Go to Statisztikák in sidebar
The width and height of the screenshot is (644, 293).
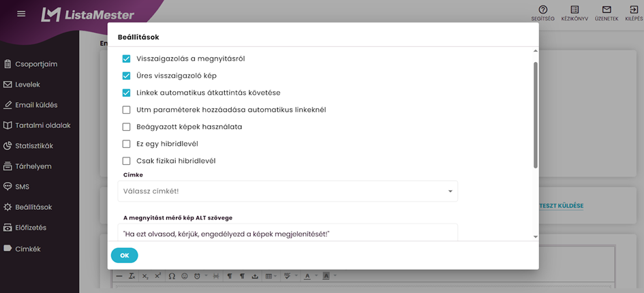[34, 146]
